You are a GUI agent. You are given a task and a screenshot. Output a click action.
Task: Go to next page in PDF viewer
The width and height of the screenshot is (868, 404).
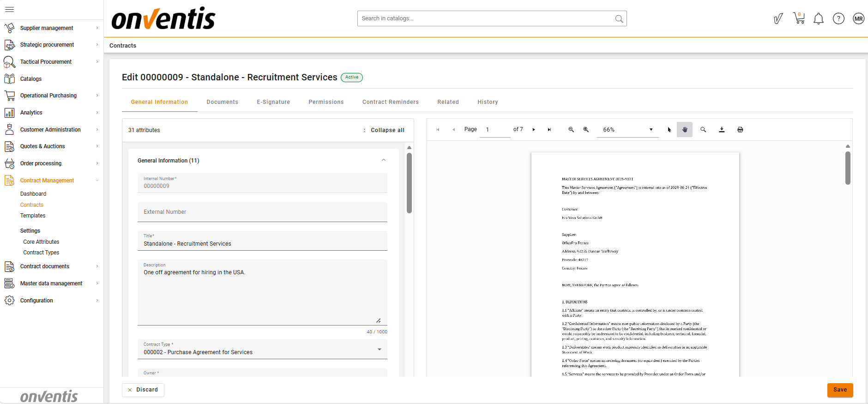click(534, 130)
